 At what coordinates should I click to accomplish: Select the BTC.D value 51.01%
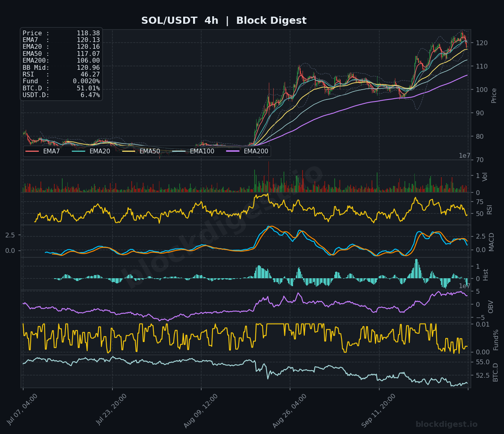coord(88,88)
